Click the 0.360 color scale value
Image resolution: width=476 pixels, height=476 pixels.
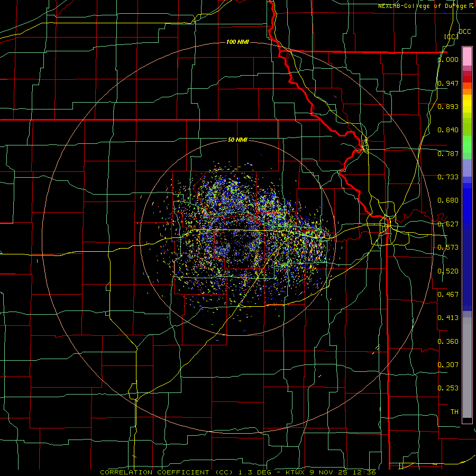click(448, 342)
